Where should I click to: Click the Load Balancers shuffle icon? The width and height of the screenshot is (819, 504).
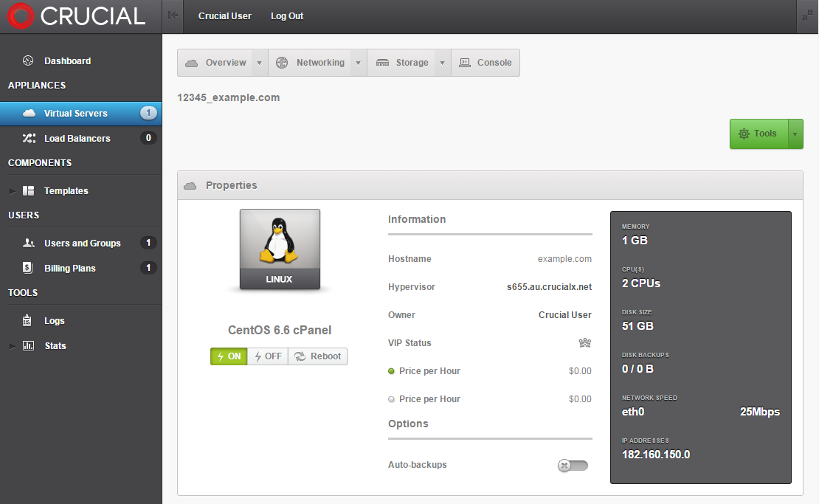(29, 139)
